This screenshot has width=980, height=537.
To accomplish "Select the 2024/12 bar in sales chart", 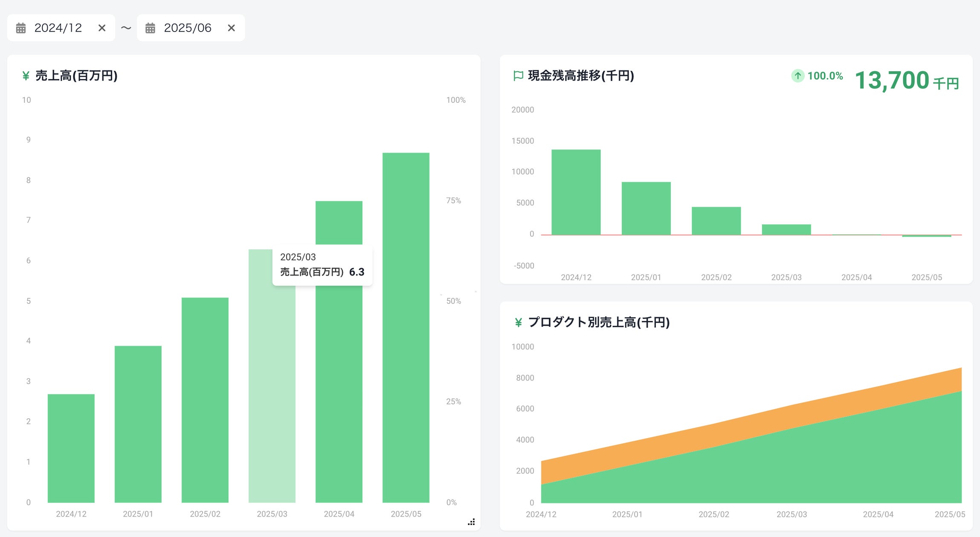I will click(x=71, y=447).
